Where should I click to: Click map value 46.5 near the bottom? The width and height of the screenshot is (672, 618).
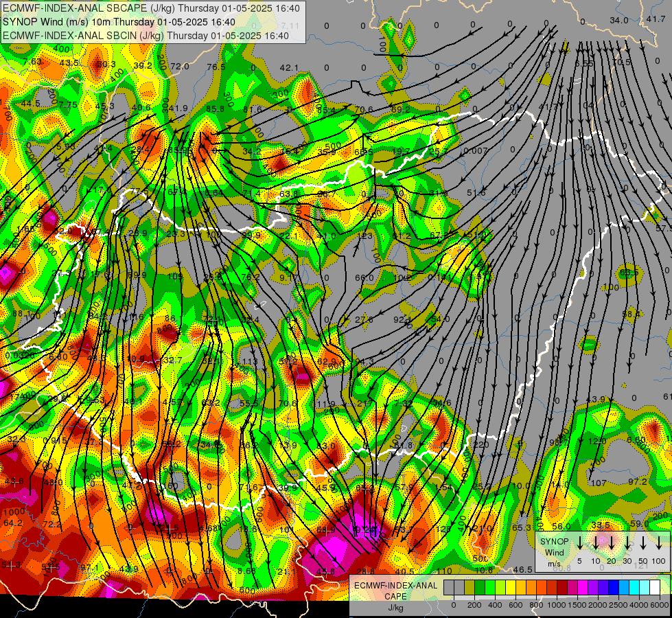coord(523,569)
